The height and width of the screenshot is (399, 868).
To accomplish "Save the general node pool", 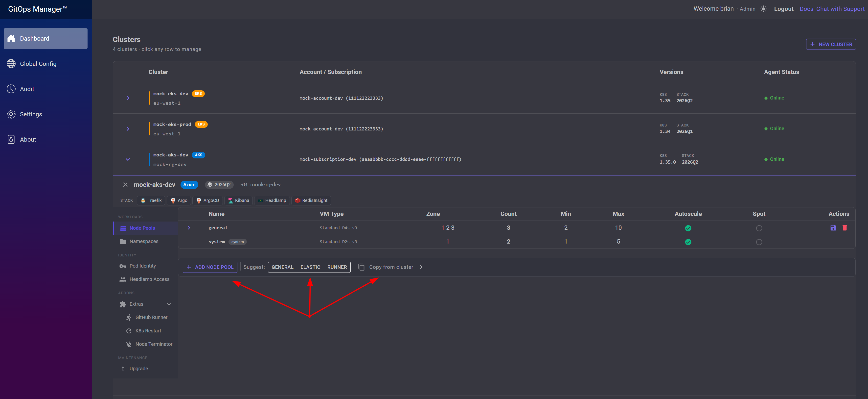I will click(833, 228).
